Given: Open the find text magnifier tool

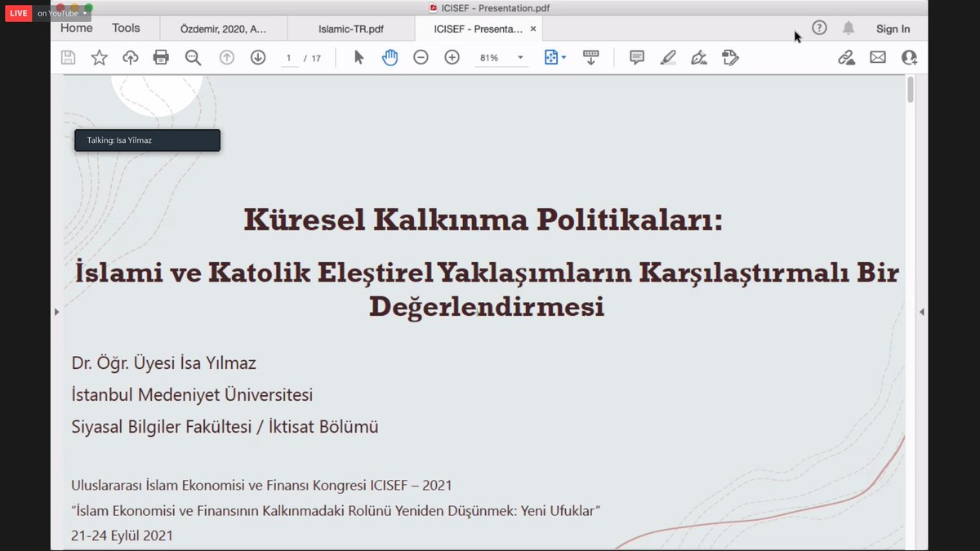Looking at the screenshot, I should [x=193, y=57].
